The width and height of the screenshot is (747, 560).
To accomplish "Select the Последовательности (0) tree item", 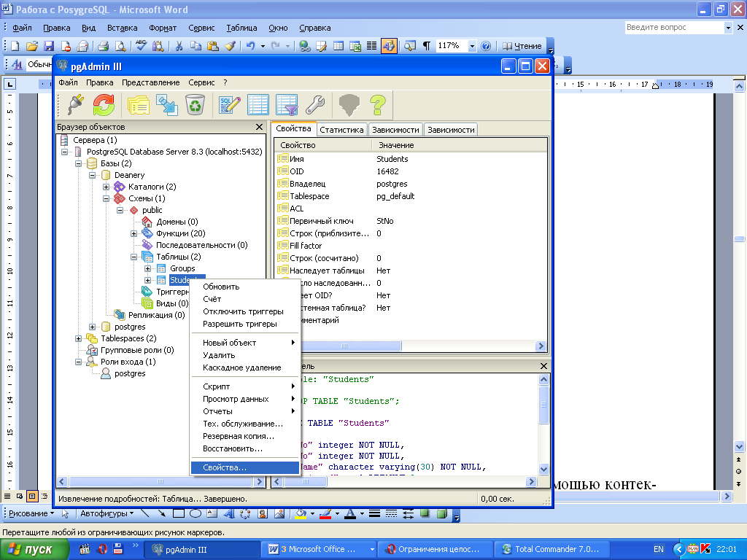I will [201, 245].
